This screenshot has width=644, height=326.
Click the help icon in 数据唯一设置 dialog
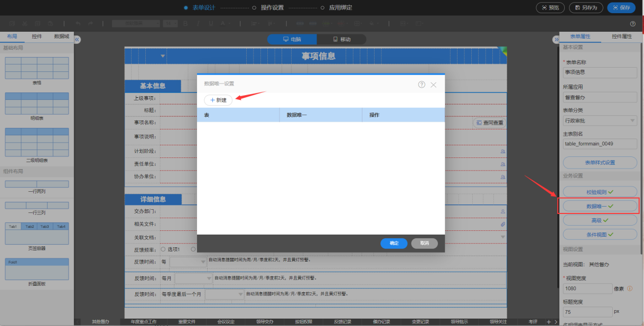coord(422,85)
